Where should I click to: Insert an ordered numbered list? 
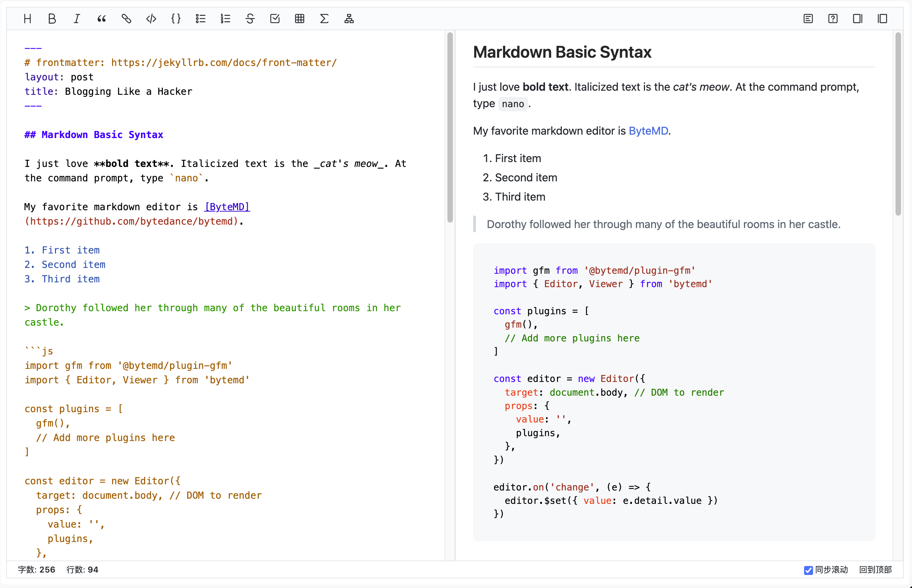[x=225, y=18]
